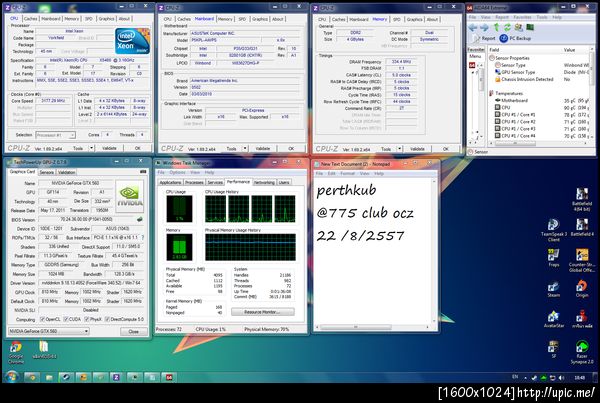Screen dimensions: 600x403
Task: Open Google Chrome desktop shortcut
Action: coord(16,352)
